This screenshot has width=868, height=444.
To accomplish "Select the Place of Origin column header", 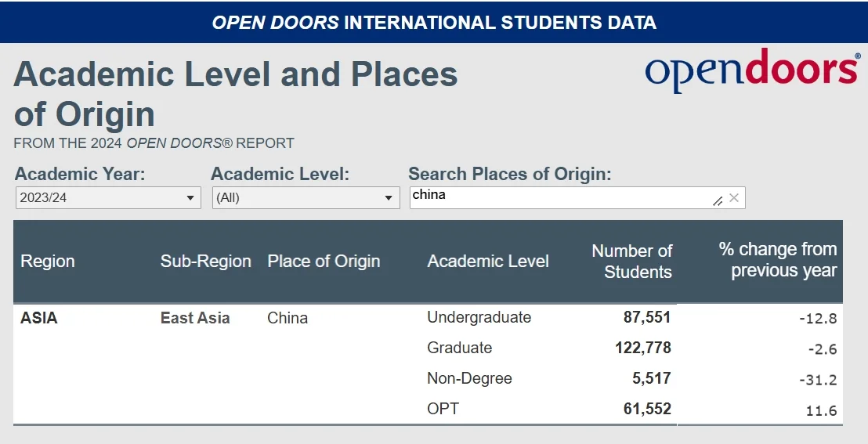I will [324, 262].
